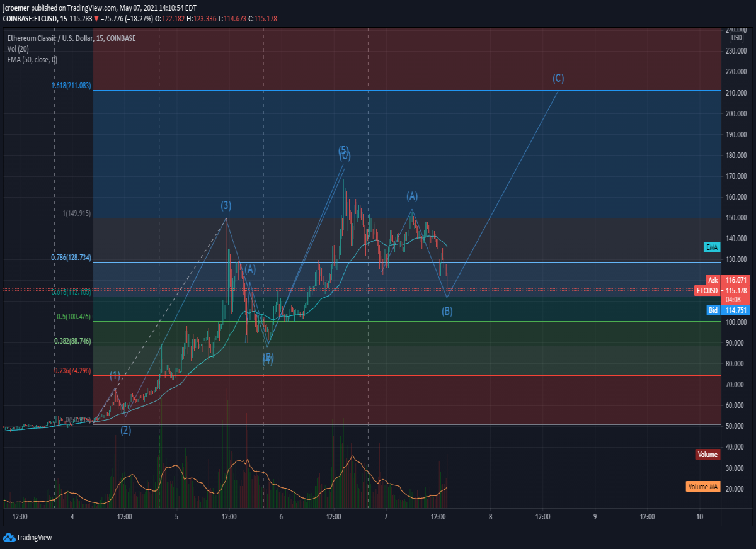Click the 210.000 price axis label

(x=736, y=93)
